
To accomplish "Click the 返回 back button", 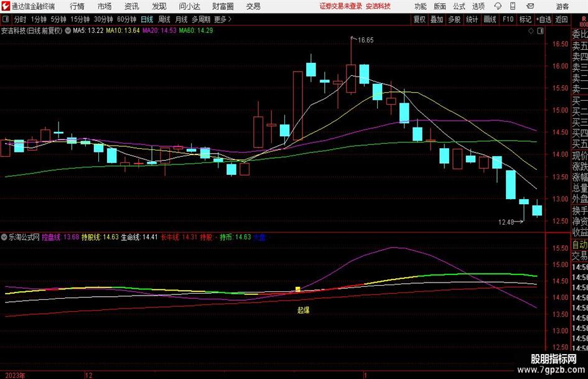I will point(561,19).
